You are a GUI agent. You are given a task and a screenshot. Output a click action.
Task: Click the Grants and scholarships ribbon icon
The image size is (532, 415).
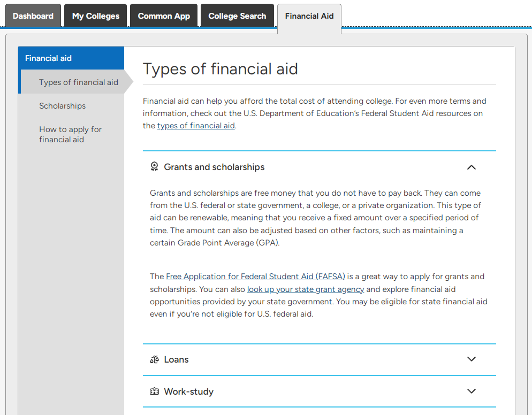(x=154, y=166)
